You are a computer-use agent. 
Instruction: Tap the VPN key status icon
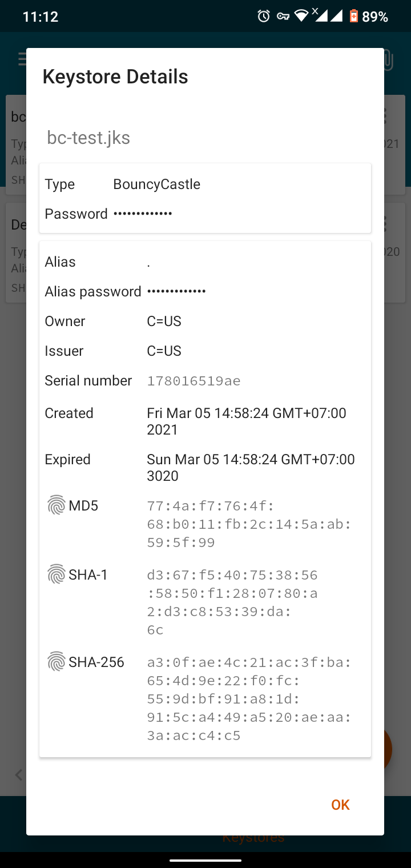click(283, 17)
